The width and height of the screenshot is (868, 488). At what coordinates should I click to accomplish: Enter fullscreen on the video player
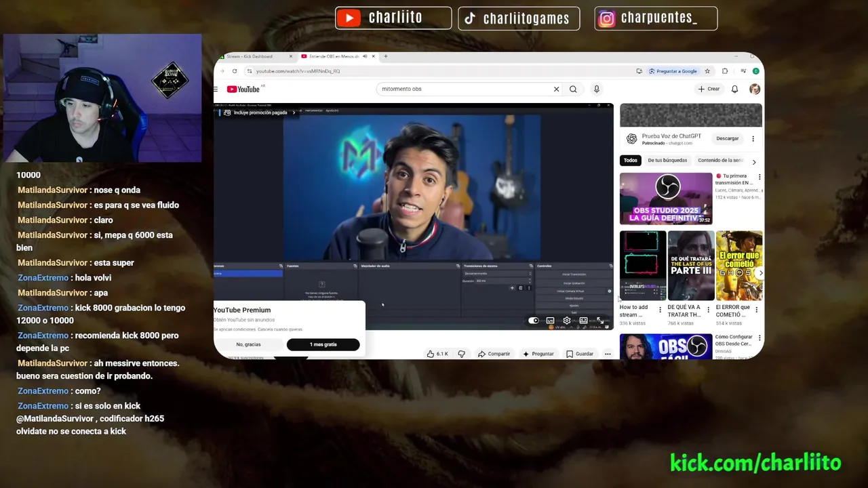600,321
